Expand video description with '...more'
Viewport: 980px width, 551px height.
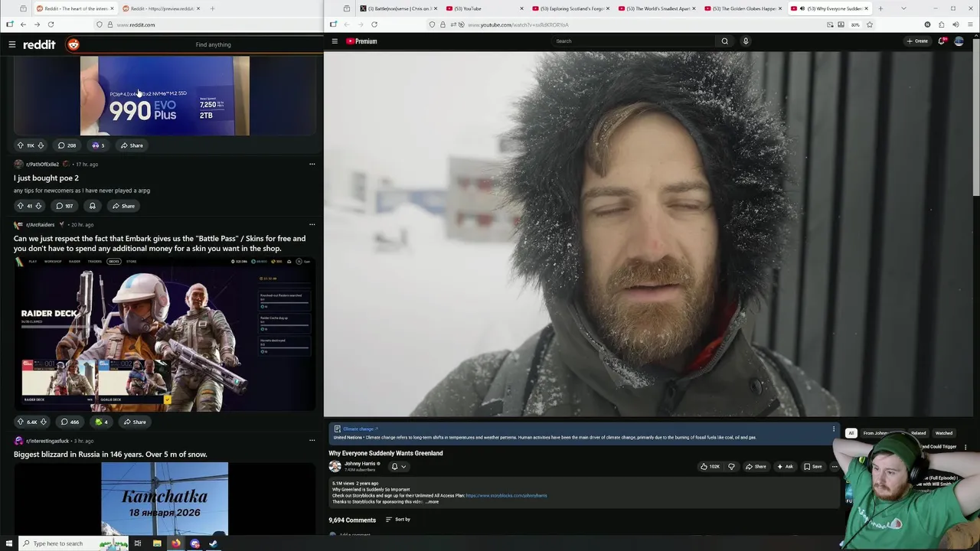(432, 502)
